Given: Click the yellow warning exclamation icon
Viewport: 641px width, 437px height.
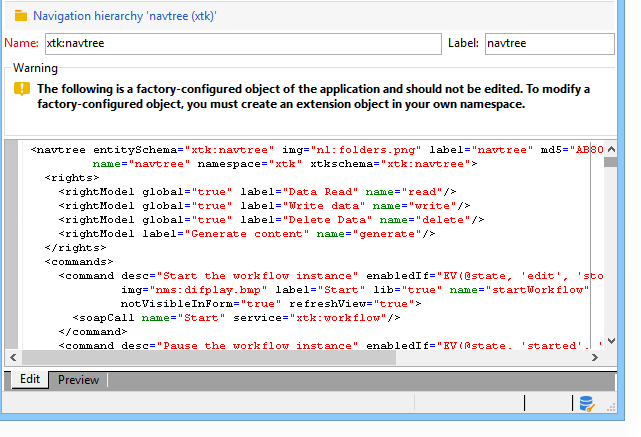Looking at the screenshot, I should coord(21,89).
